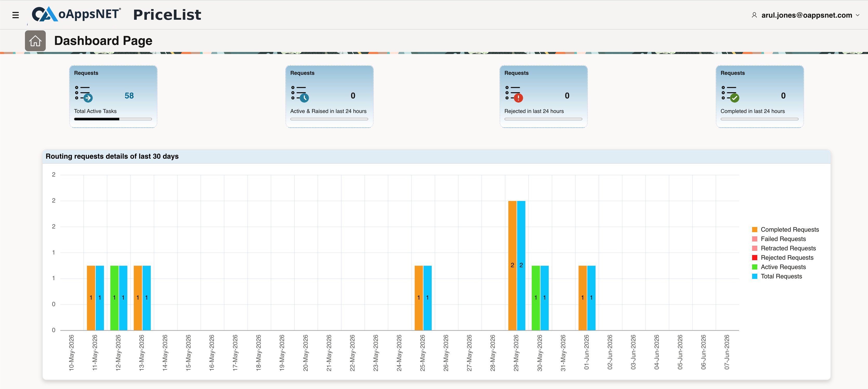This screenshot has width=868, height=389.
Task: Expand the arul.jones@oappsnet.com account dropdown
Action: click(858, 15)
